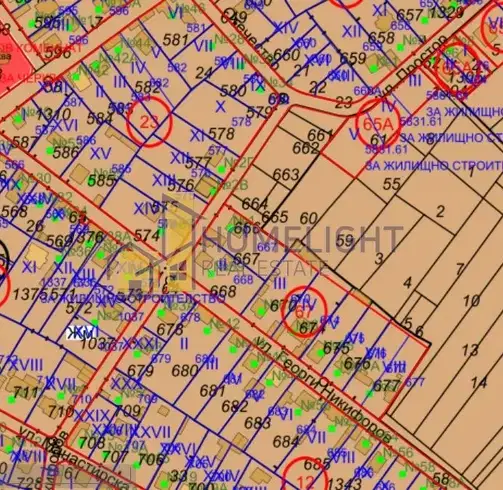This screenshot has width=503, height=490.
Task: Select parcel number 663
Action: tap(286, 174)
